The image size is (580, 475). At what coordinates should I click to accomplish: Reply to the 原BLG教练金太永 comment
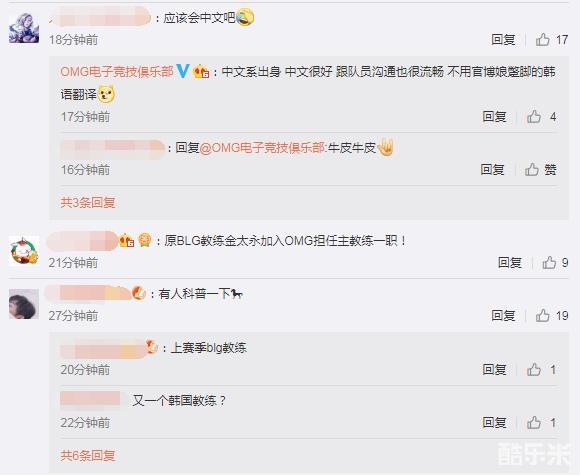510,263
